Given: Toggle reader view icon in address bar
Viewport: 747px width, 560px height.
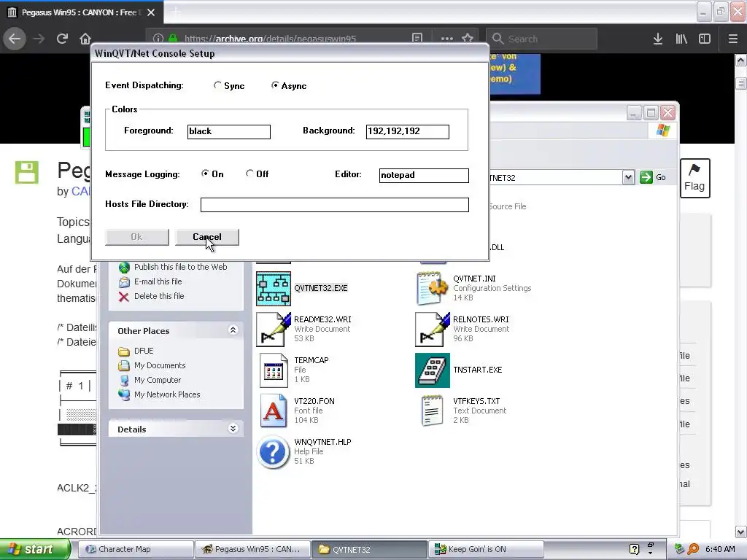Looking at the screenshot, I should tap(417, 38).
